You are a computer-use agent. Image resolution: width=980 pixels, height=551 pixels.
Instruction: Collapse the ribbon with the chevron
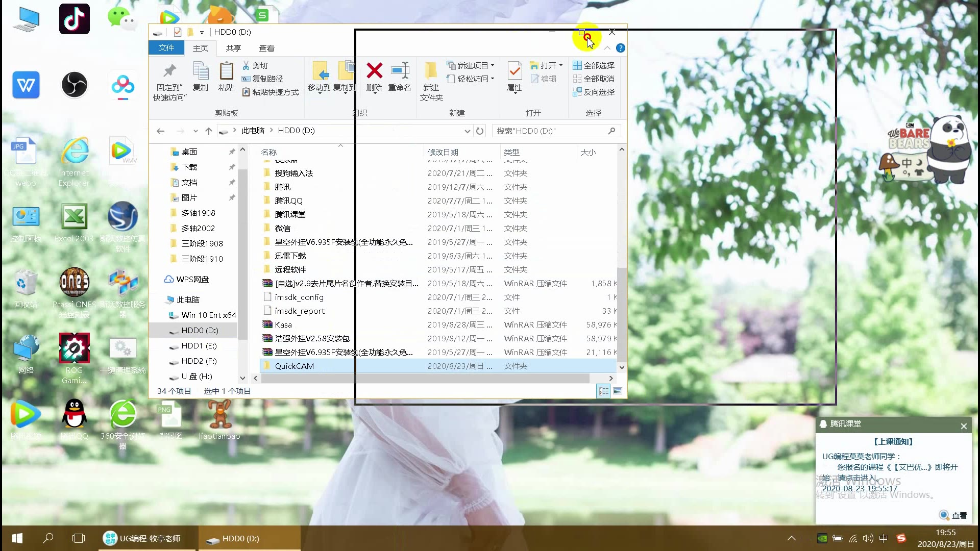coord(607,48)
